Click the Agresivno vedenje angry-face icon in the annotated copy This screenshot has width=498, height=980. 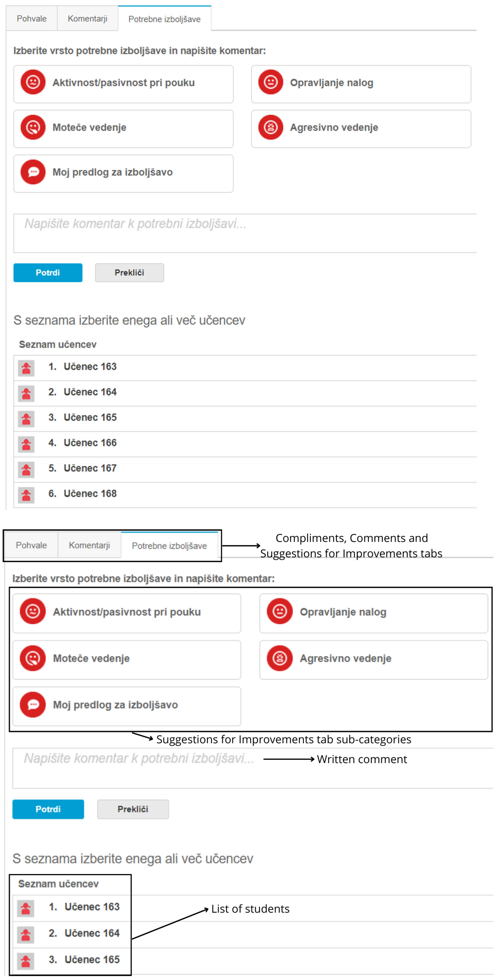279,658
